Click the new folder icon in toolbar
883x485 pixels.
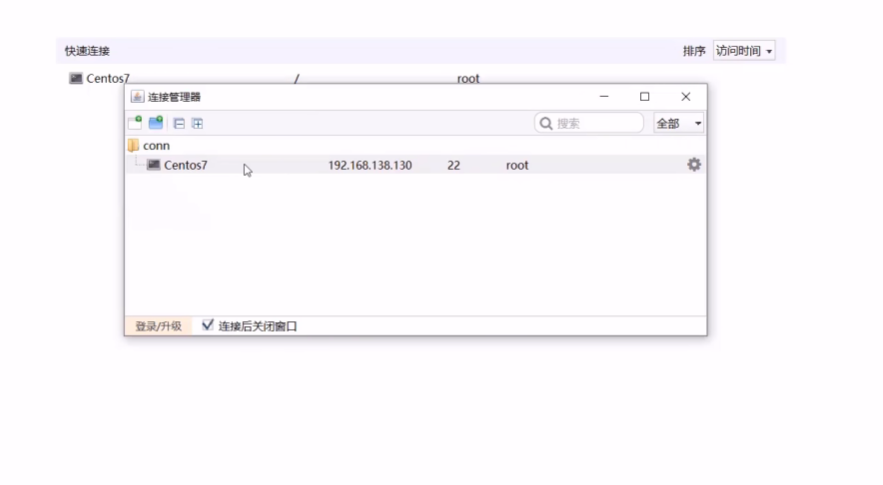pos(156,123)
